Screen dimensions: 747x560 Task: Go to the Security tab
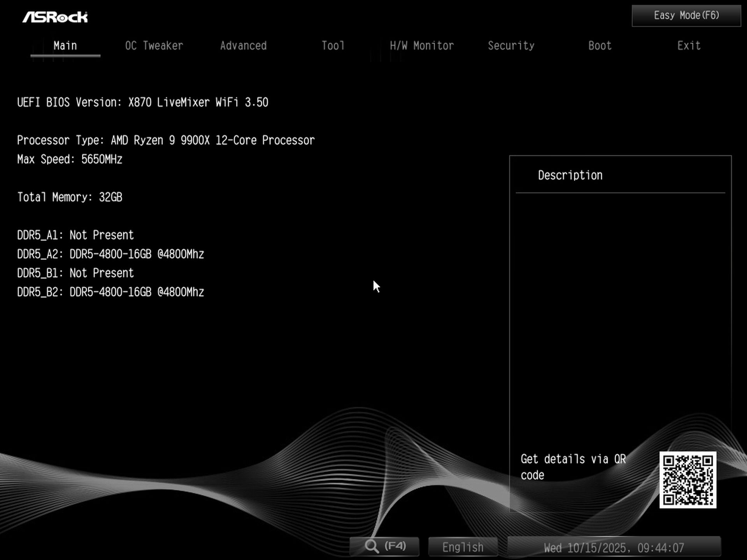[511, 45]
